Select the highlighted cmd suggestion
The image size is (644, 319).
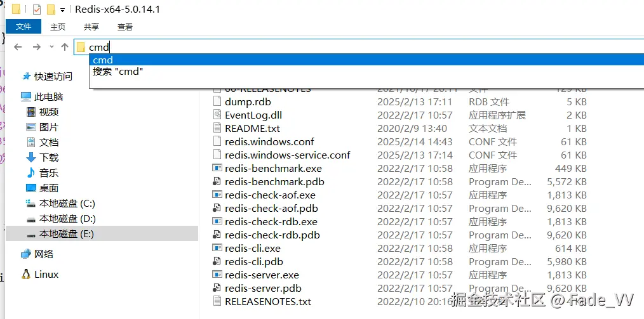point(366,60)
